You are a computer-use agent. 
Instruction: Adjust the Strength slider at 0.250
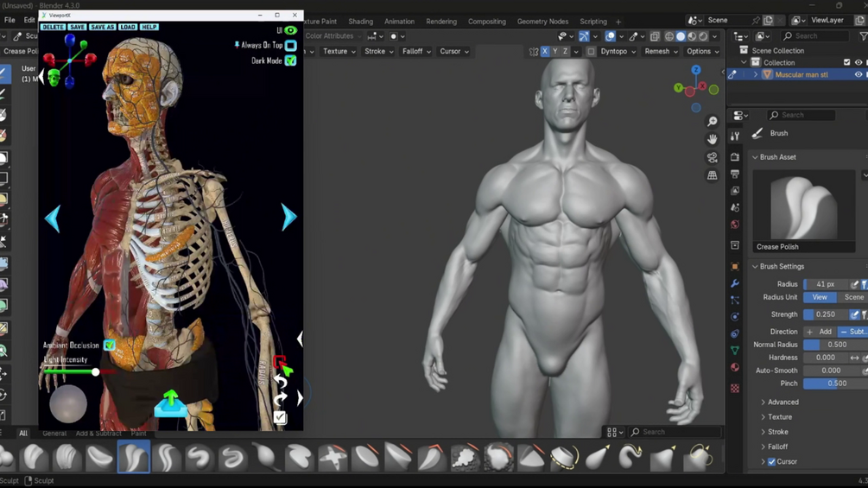click(x=826, y=314)
